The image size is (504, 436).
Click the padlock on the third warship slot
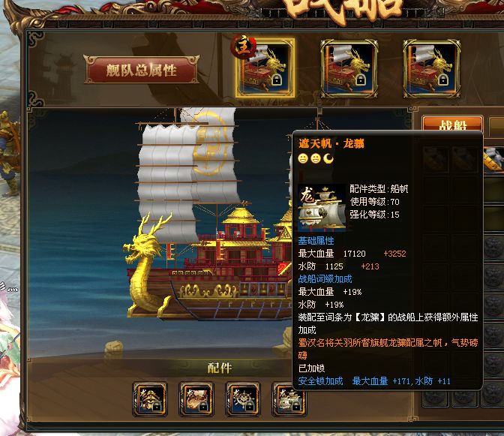[x=442, y=80]
